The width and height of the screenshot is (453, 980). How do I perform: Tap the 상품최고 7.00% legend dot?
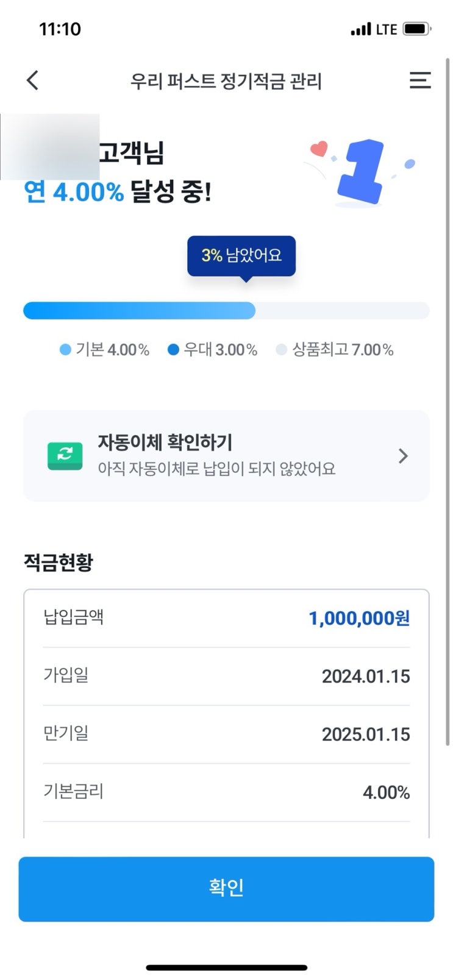pyautogui.click(x=281, y=350)
